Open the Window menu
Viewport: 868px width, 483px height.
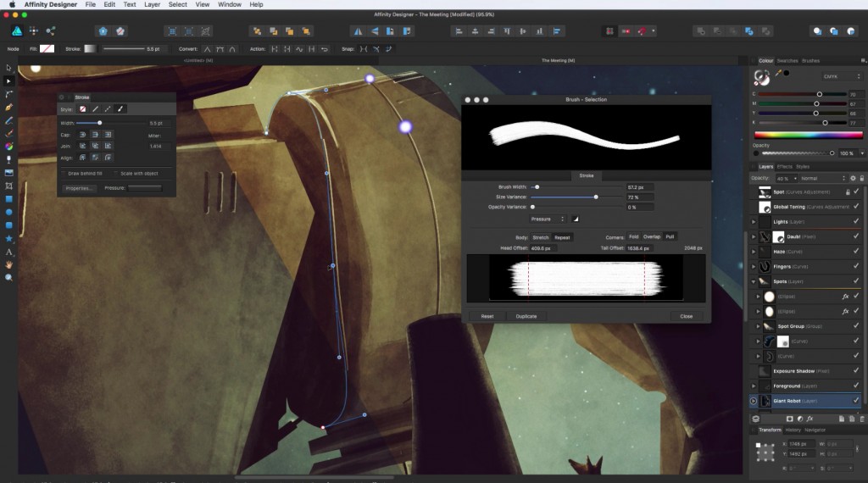(229, 4)
